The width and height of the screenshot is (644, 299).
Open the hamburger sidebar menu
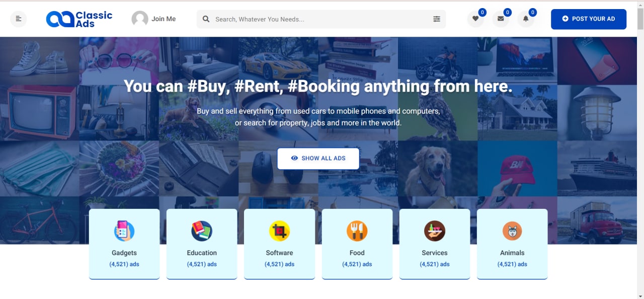(x=19, y=19)
